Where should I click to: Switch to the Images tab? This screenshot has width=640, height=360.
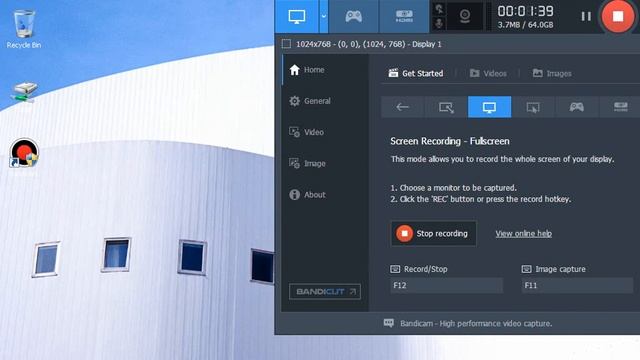click(x=552, y=73)
